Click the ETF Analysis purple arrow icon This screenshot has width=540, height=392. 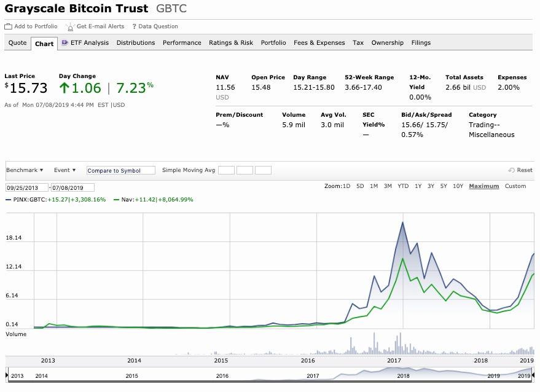point(65,42)
